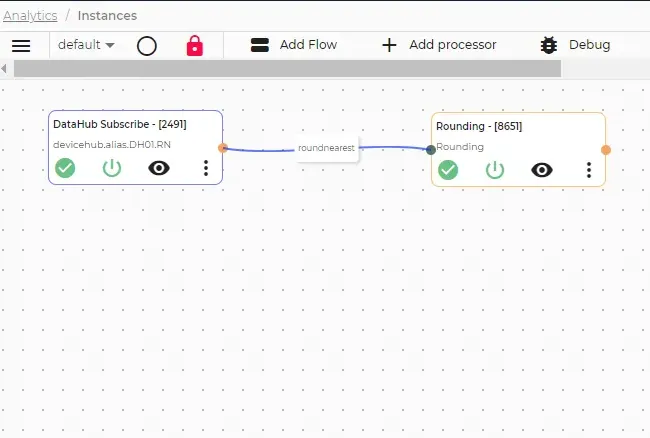Click the horizontal gray scrollbar
650x438 pixels.
click(x=287, y=68)
